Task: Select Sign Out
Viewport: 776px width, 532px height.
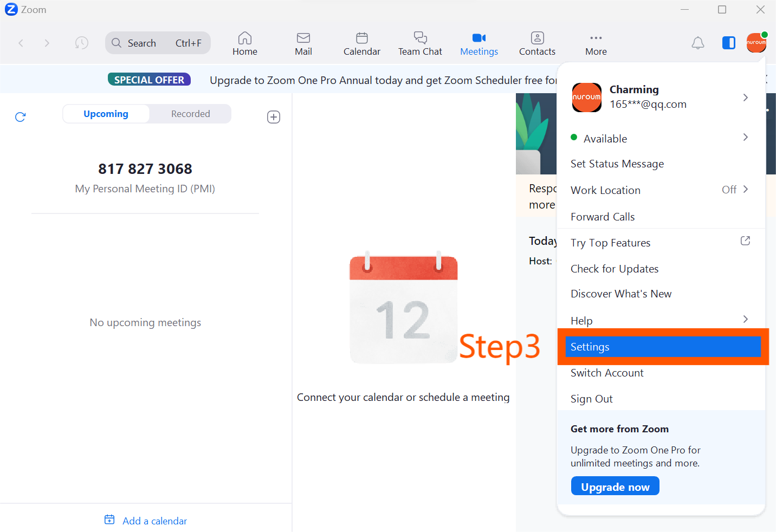Action: click(x=592, y=399)
